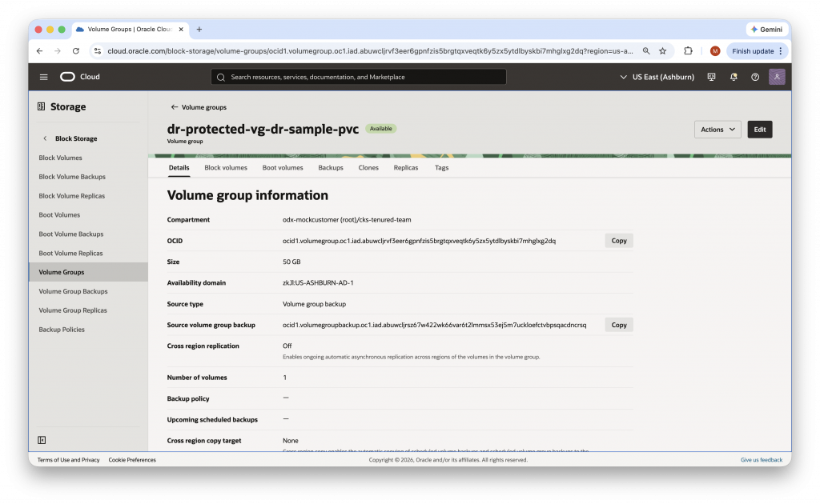Click the Edit button

[759, 129]
